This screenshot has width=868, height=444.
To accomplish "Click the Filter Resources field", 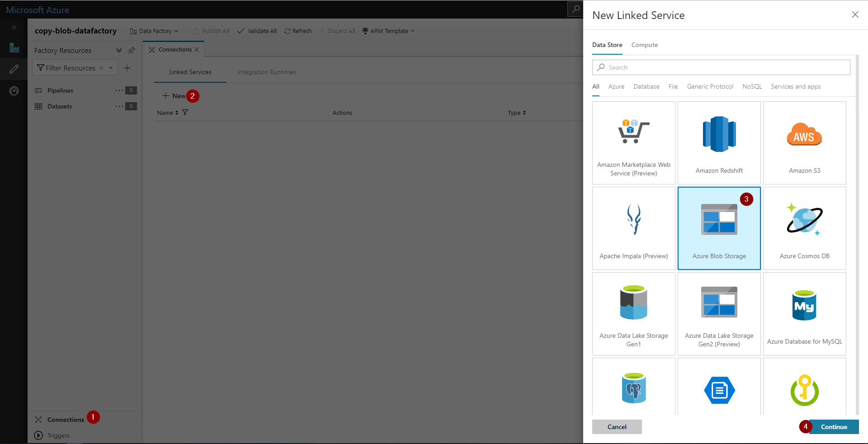I will tap(75, 68).
